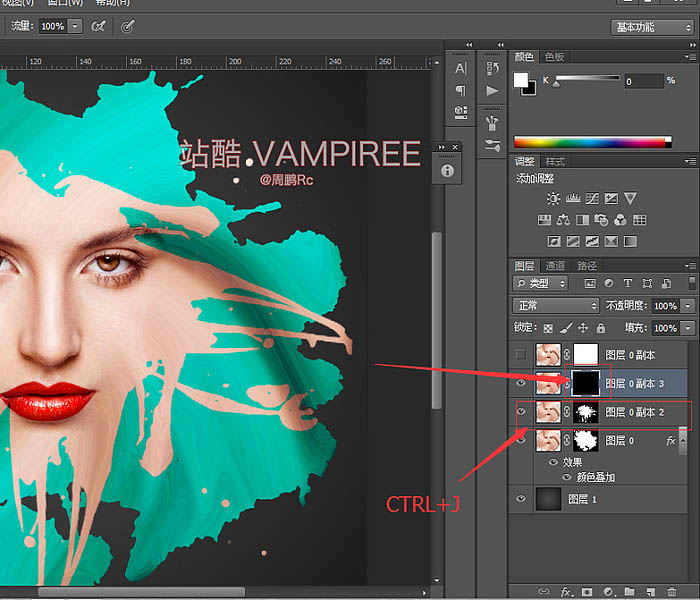Add a layer mask from panel bottom
700x600 pixels.
(586, 592)
